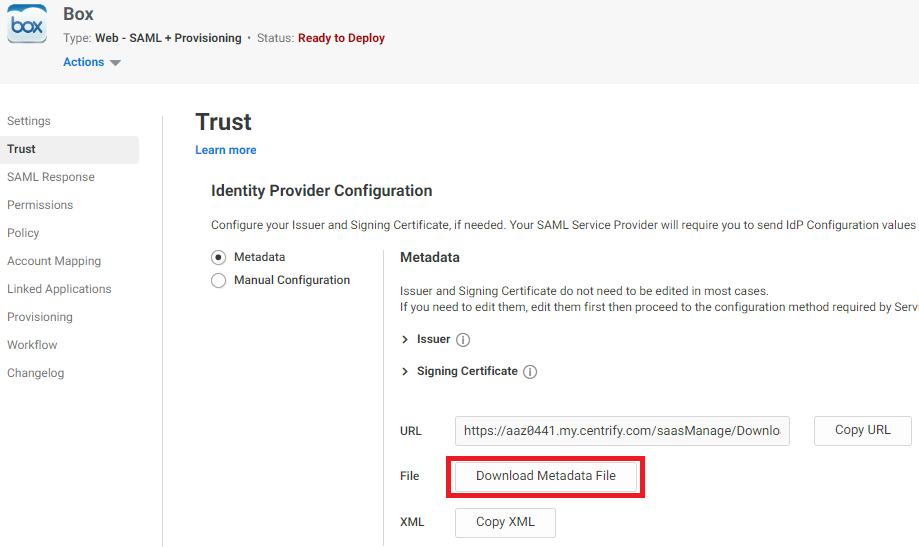The width and height of the screenshot is (919, 547).
Task: Click the Learn more link
Action: 226,150
